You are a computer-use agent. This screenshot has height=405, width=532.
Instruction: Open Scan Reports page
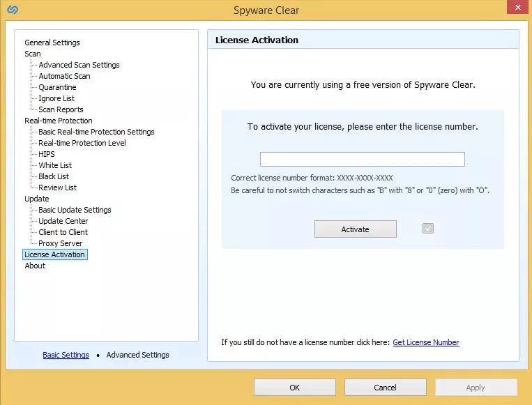coord(61,109)
